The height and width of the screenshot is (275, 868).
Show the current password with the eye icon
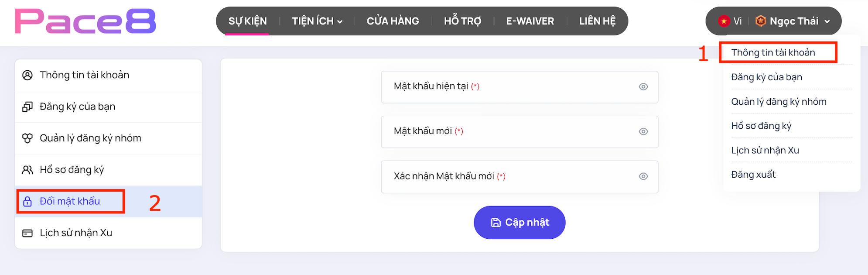[x=643, y=87]
